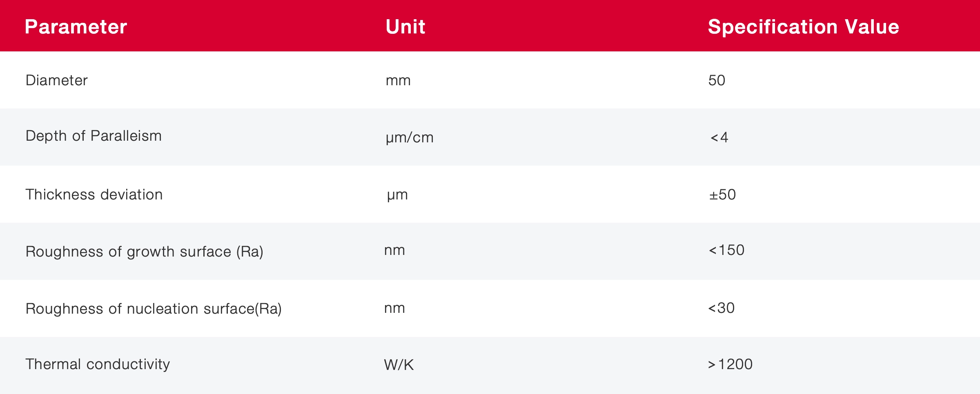Click the nm unit for growth surface
The width and height of the screenshot is (980, 394).
(x=394, y=250)
